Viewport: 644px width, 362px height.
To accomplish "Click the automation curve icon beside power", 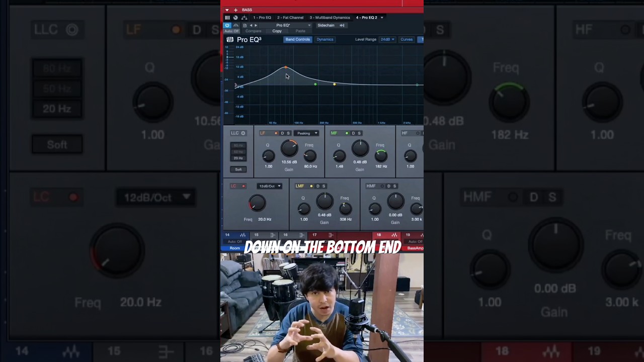I will pos(236,25).
